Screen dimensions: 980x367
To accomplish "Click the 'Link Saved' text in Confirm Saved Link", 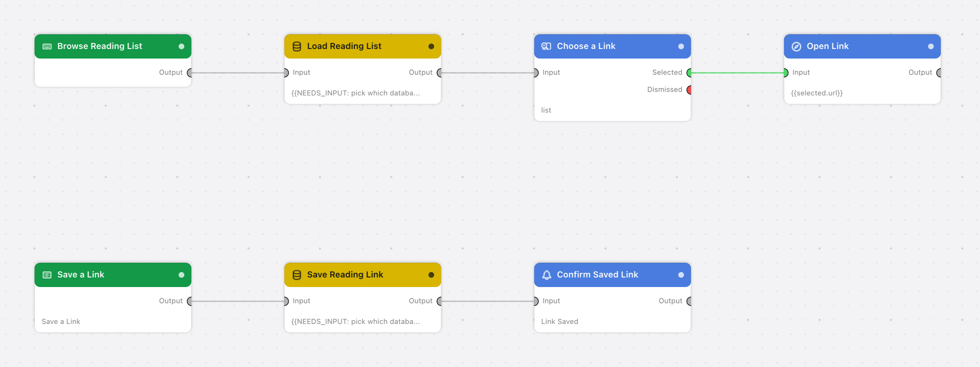I will point(560,321).
